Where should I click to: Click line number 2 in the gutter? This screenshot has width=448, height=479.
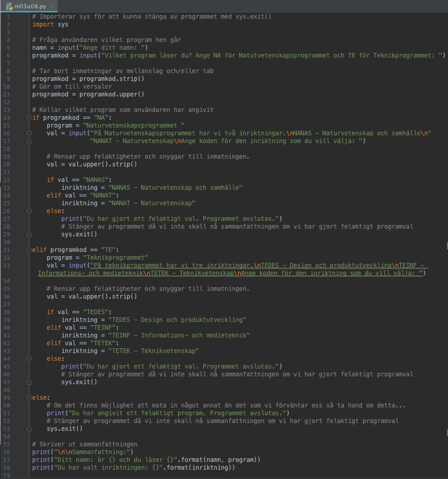tap(8, 24)
